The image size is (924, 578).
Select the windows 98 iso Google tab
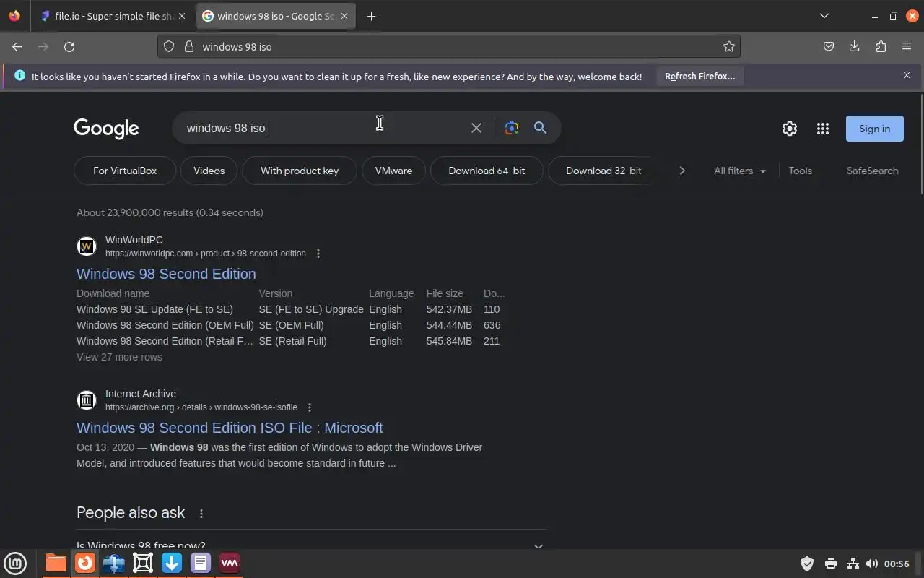[276, 16]
